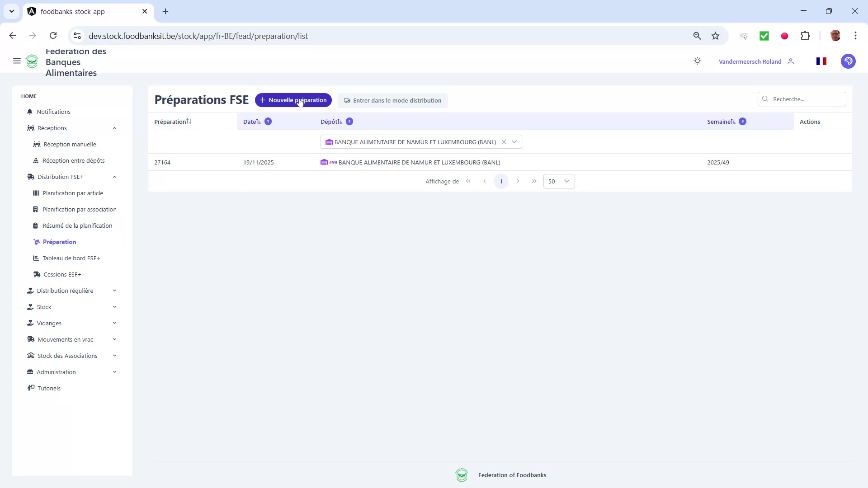Open the page size dropdown showing 50
This screenshot has width=868, height=488.
coord(559,181)
